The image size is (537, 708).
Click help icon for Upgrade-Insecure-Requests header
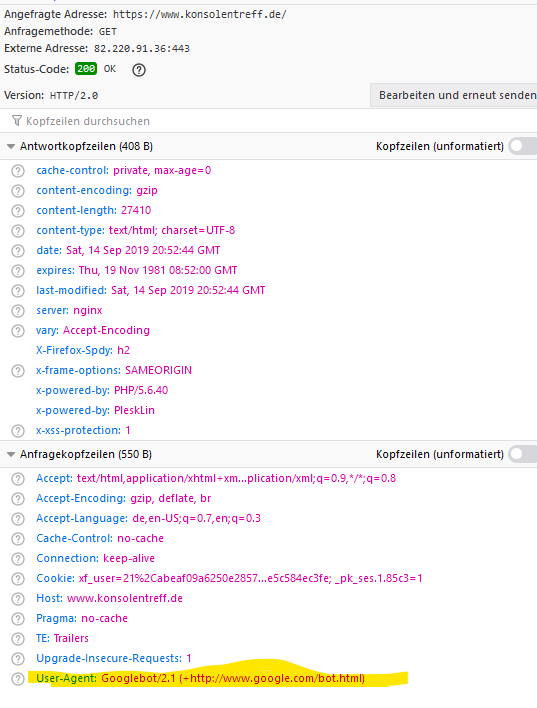(x=18, y=659)
